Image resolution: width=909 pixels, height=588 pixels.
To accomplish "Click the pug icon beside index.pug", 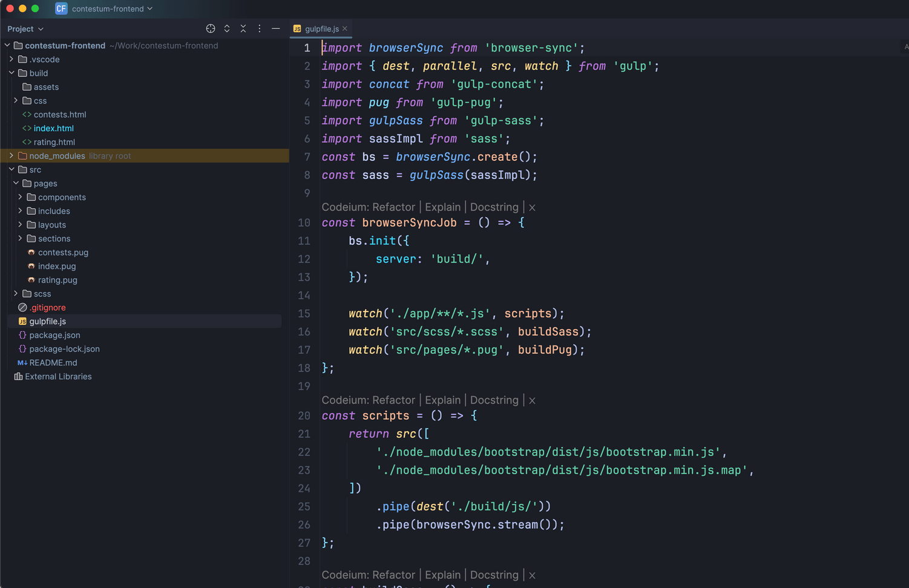I will [31, 266].
